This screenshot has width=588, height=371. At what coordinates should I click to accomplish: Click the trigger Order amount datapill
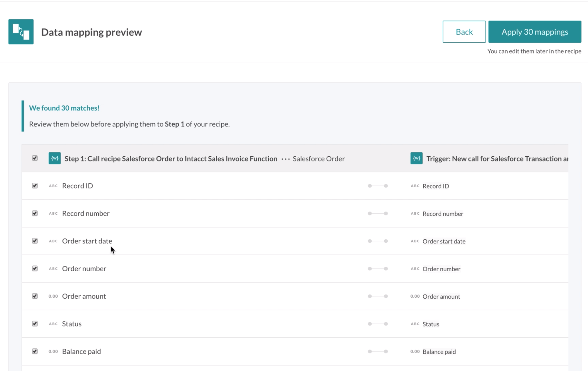[x=441, y=296]
